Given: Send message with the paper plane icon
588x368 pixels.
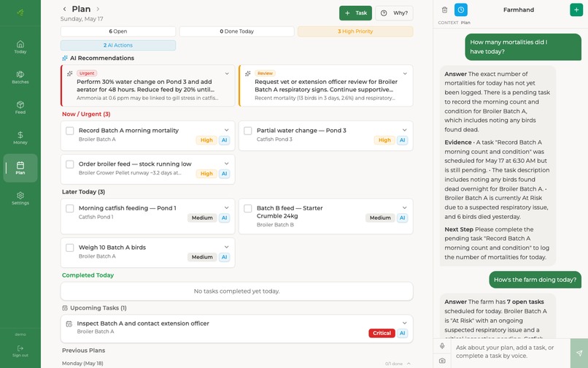Looking at the screenshot, I should [x=579, y=353].
